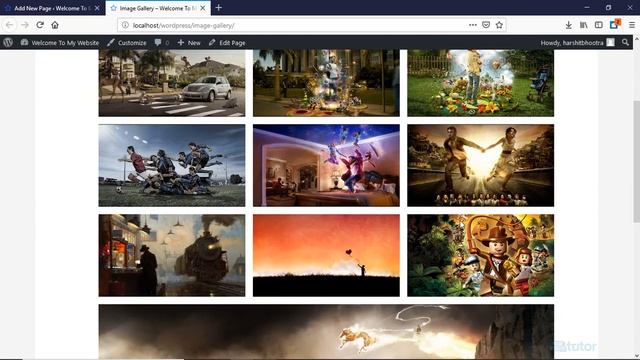
Task: Select the Image Gallery tab
Action: (x=158, y=8)
